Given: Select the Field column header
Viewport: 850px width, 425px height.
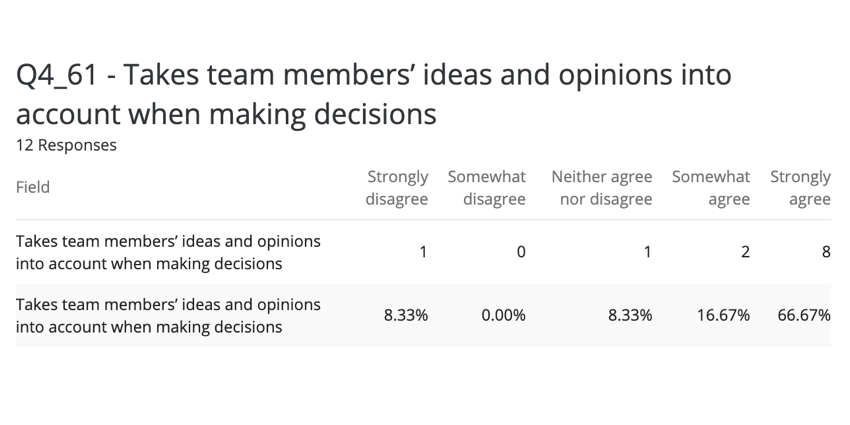Looking at the screenshot, I should point(33,187).
